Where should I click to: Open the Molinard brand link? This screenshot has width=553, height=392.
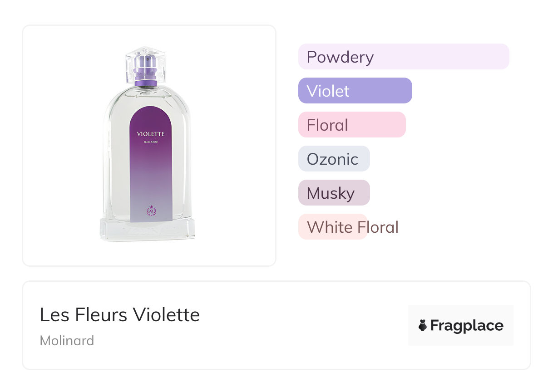click(67, 340)
